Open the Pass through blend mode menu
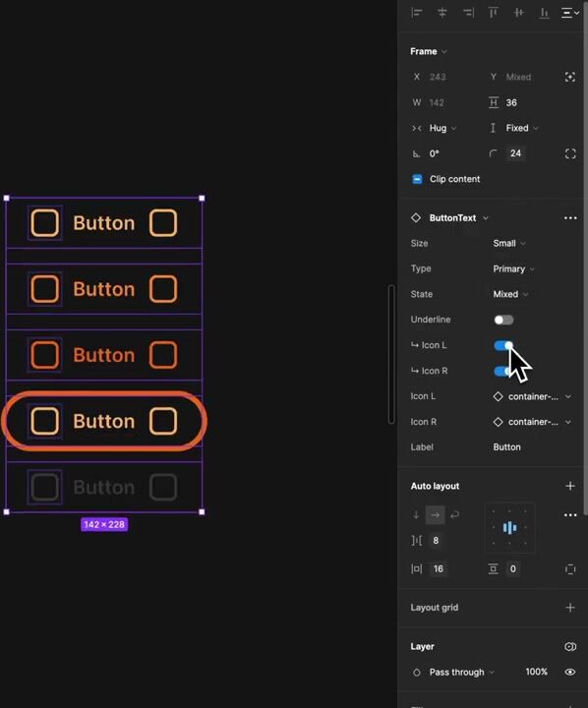Image resolution: width=588 pixels, height=708 pixels. [x=461, y=673]
